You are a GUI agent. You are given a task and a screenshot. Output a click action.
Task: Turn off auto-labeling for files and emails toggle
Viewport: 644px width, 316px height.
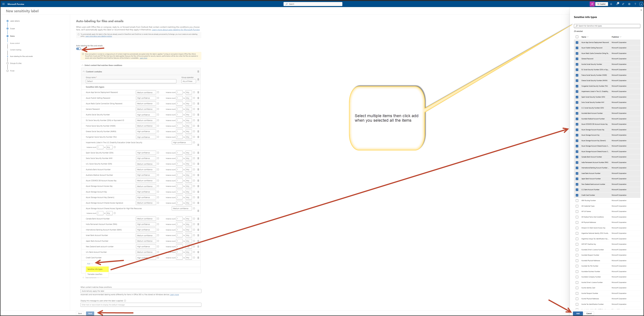pyautogui.click(x=78, y=49)
